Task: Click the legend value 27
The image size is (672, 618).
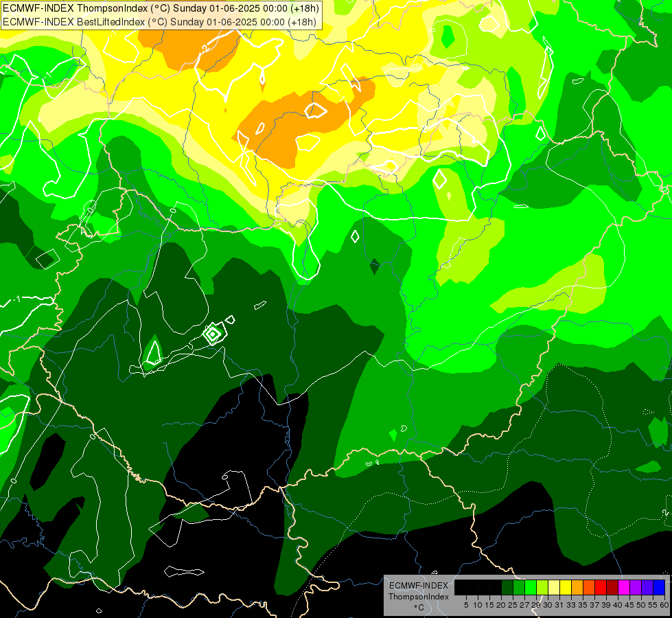Action: [x=524, y=605]
